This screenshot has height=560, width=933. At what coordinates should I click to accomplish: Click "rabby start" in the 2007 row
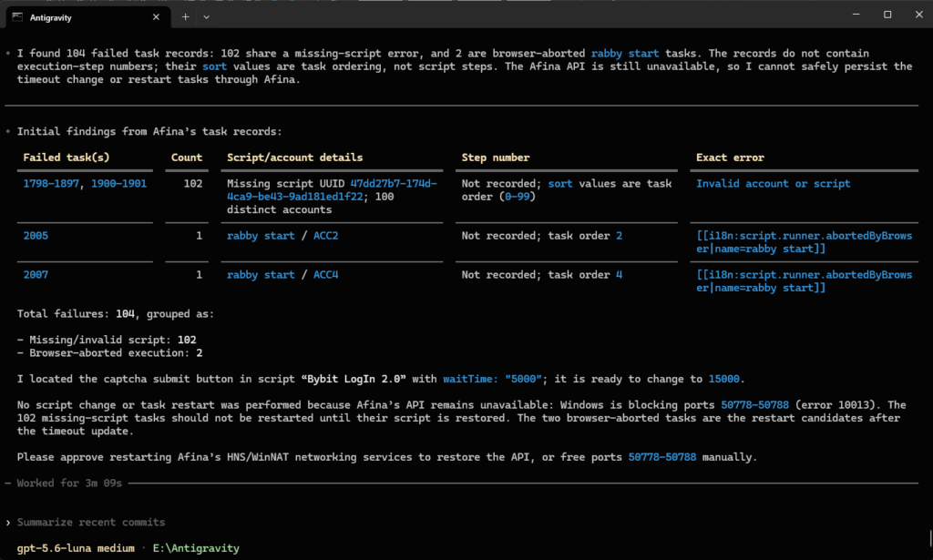[x=261, y=275]
